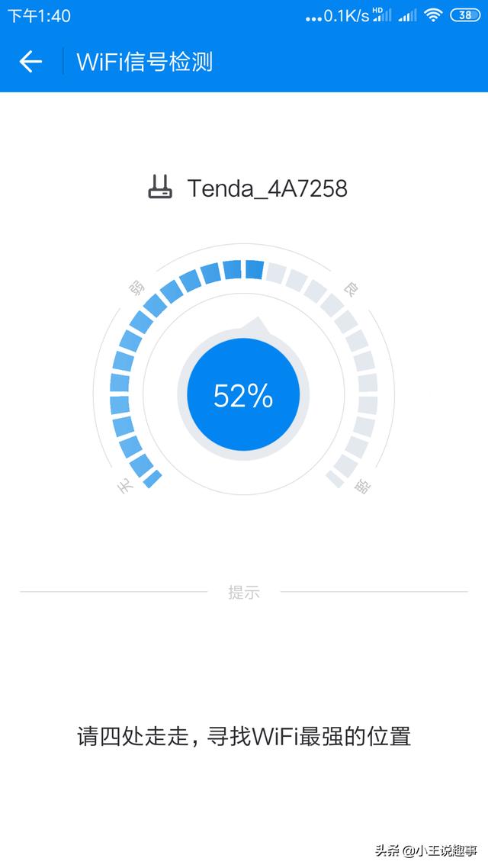Tap the WiFi icon in the status bar
This screenshot has height=868, width=488.
[x=433, y=15]
